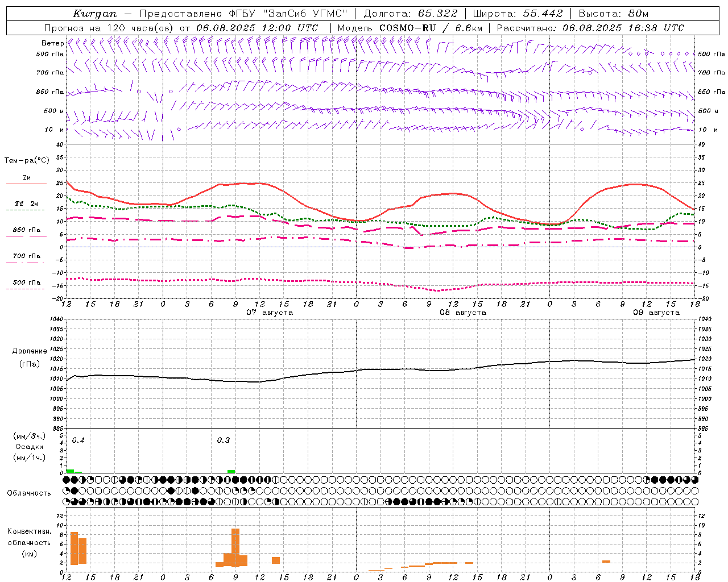Click the "700 гПа" wind level label on left axis

click(50, 73)
